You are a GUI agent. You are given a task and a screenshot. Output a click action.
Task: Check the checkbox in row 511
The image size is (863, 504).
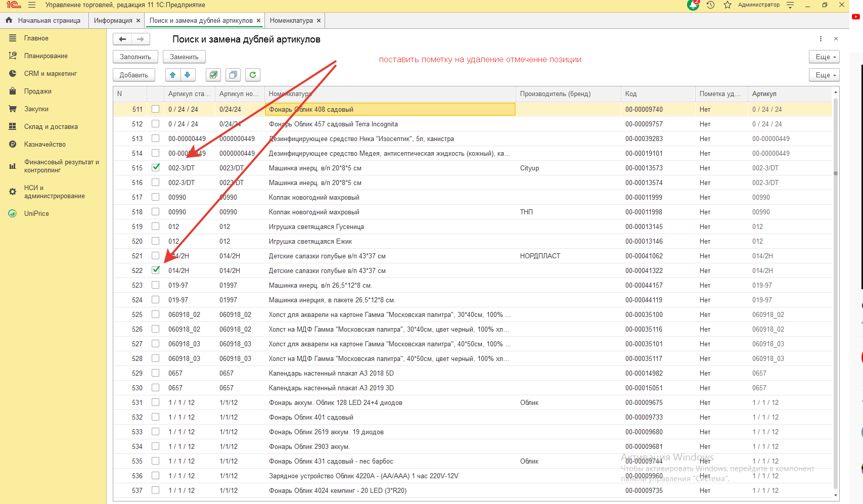(156, 109)
